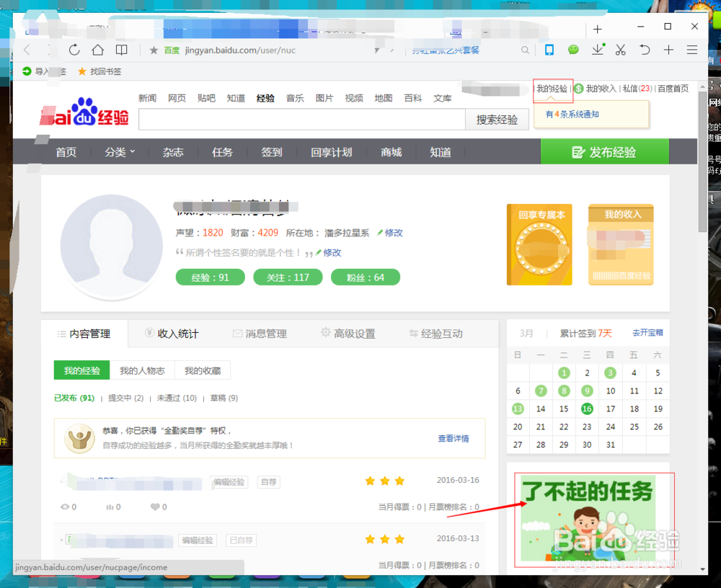Open the 我的收入 card
This screenshot has height=588, width=721.
(621, 244)
